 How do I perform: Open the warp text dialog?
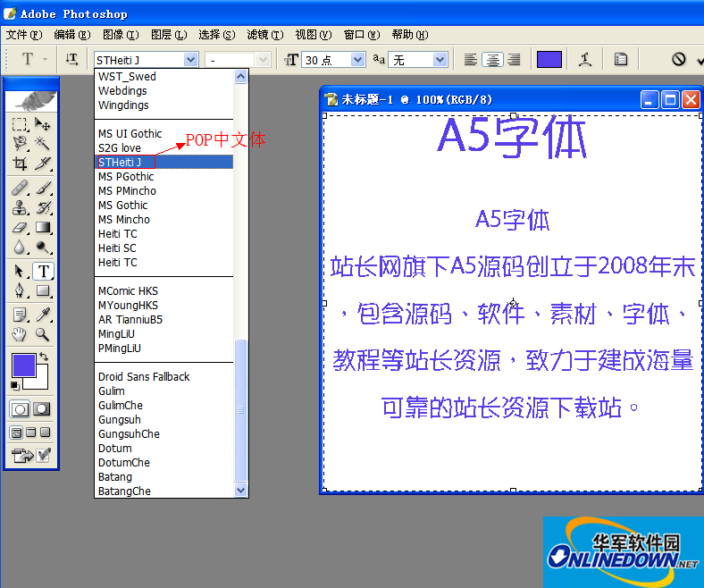point(584,59)
